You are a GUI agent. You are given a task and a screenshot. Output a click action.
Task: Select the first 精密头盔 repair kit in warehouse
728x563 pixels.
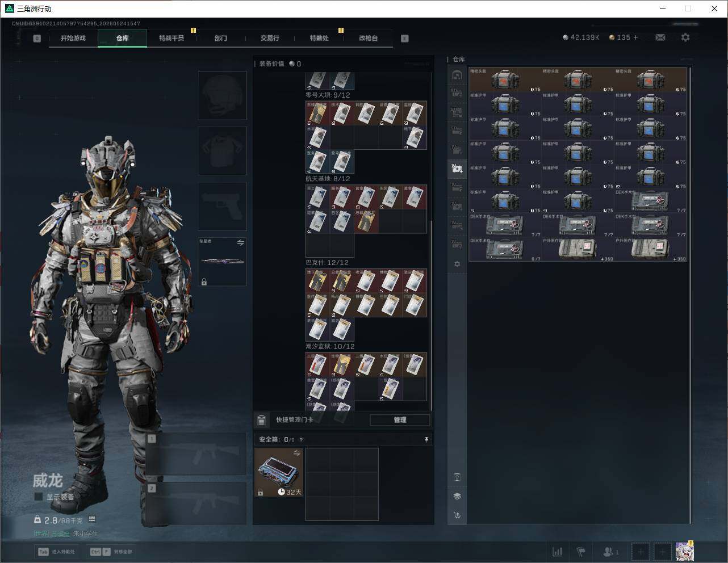pyautogui.click(x=505, y=80)
